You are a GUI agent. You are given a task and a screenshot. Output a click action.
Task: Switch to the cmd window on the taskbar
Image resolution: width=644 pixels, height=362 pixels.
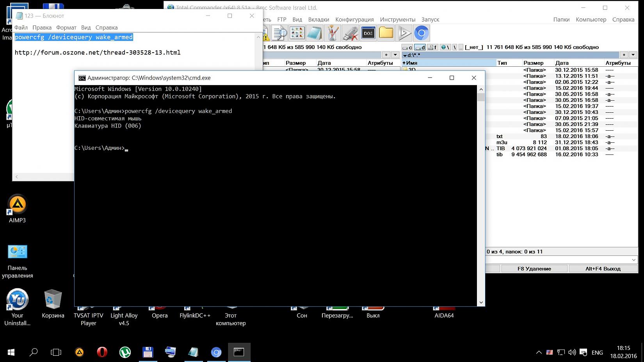(x=239, y=352)
